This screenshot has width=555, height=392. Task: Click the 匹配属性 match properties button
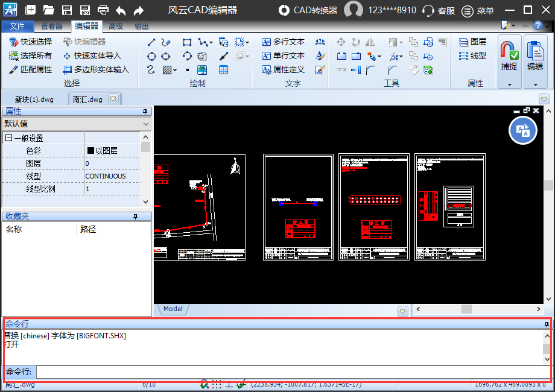pos(30,69)
